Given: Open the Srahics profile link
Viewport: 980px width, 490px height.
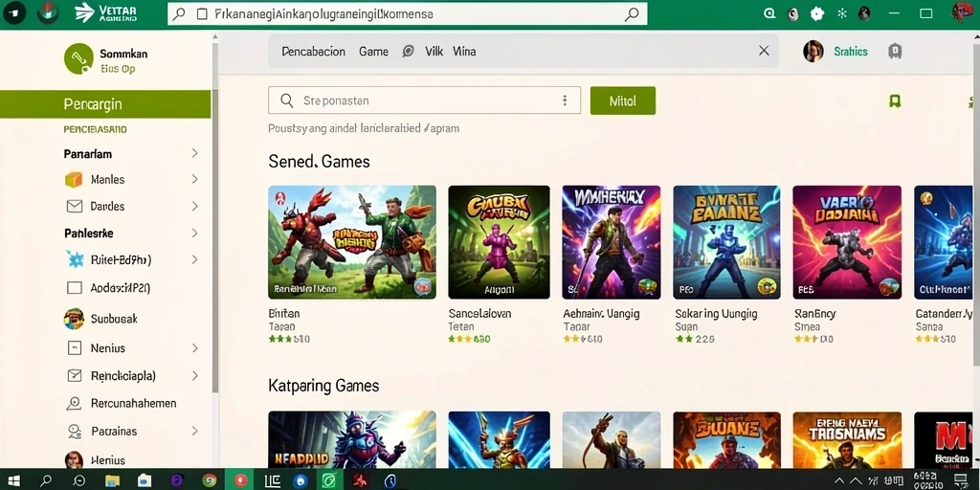Looking at the screenshot, I should 851,52.
